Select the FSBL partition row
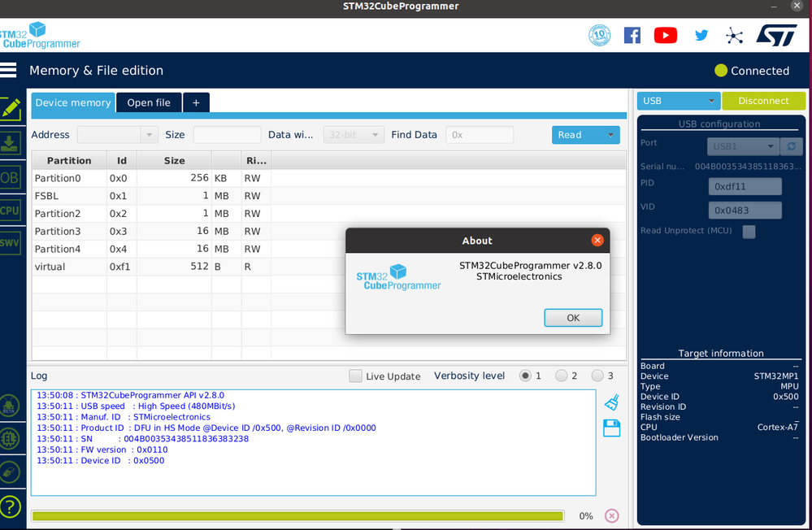The width and height of the screenshot is (812, 530). coord(328,196)
